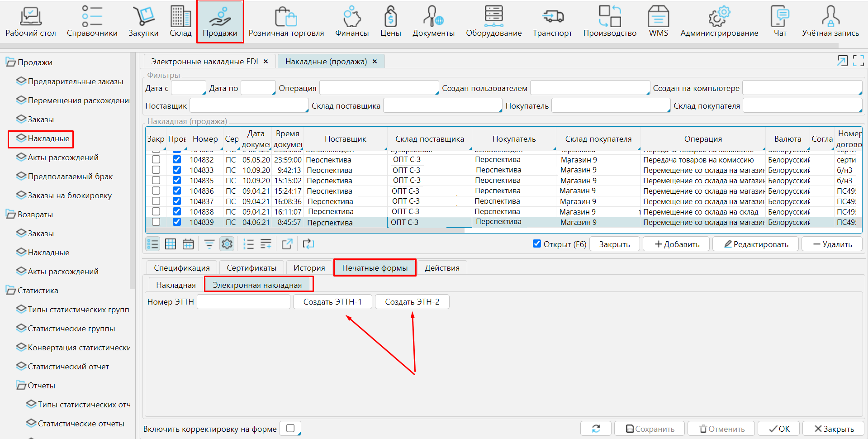Open the Покупатель filter dropdown
Image resolution: width=868 pixels, height=439 pixels.
(x=611, y=106)
